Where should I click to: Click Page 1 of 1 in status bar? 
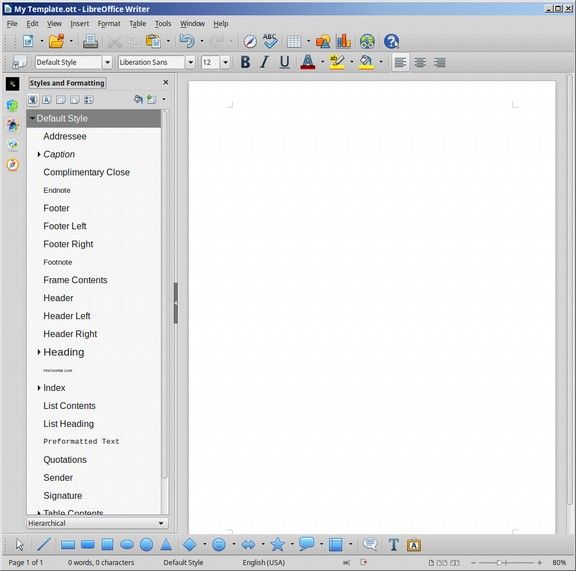point(26,562)
